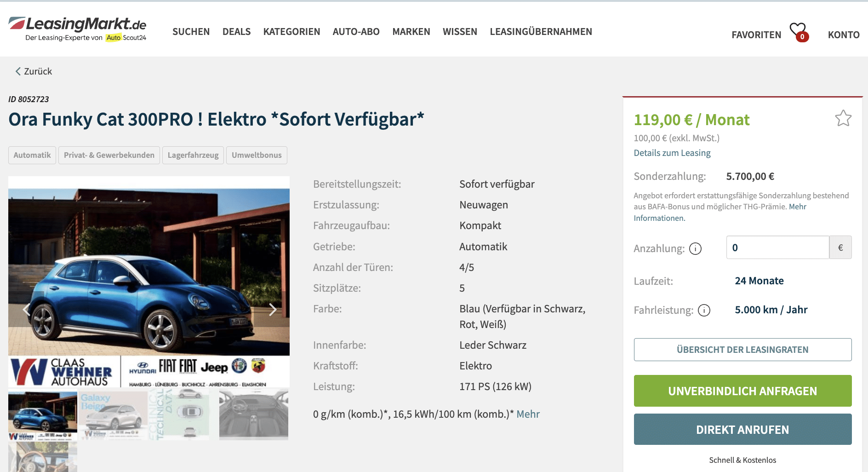The width and height of the screenshot is (868, 472).
Task: Click the Sofort verfügbar value
Action: tap(497, 184)
